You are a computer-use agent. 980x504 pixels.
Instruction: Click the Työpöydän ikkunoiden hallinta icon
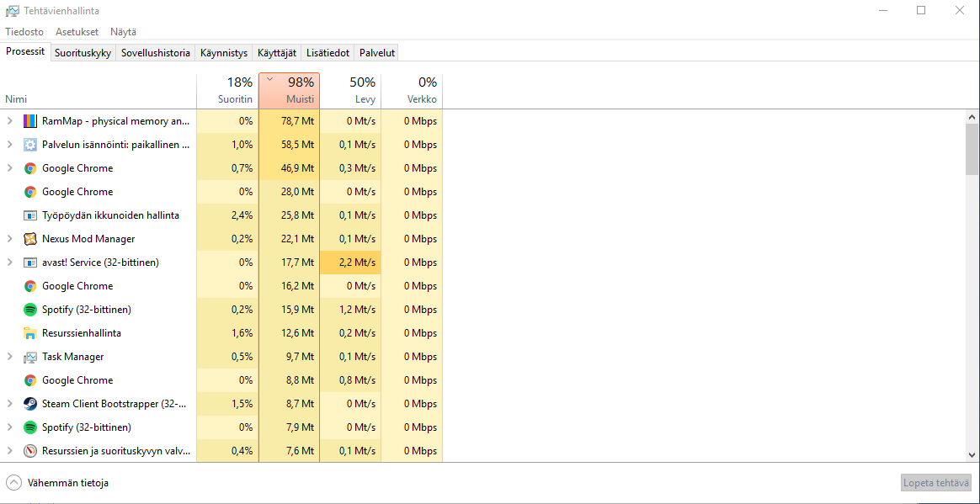30,215
